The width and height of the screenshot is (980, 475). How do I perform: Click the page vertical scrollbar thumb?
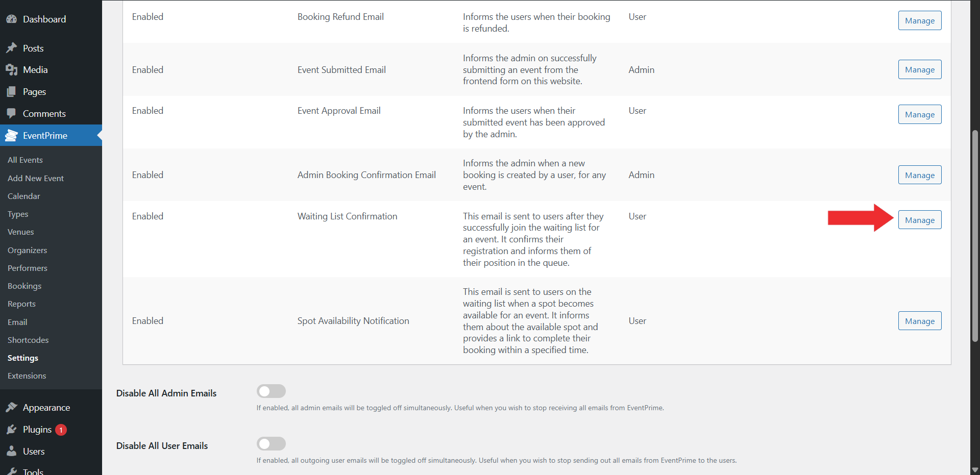[x=975, y=235]
